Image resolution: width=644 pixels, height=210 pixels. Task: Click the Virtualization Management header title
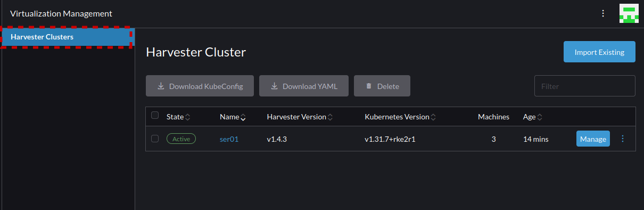(61, 13)
